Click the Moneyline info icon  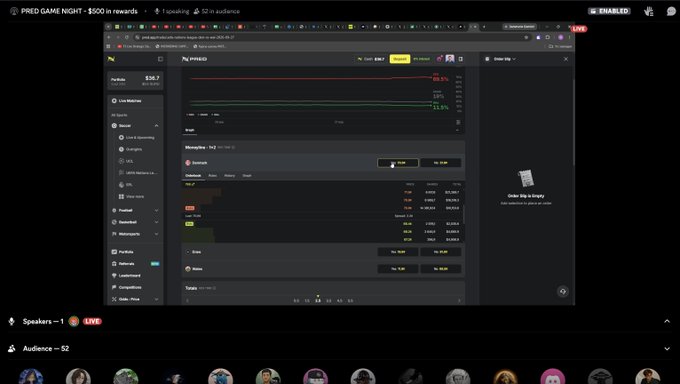coord(233,148)
